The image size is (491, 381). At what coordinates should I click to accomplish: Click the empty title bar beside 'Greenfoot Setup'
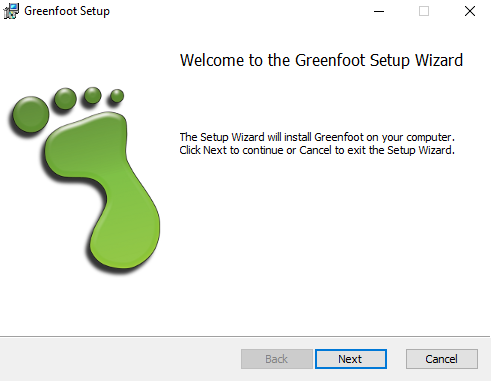coord(233,11)
